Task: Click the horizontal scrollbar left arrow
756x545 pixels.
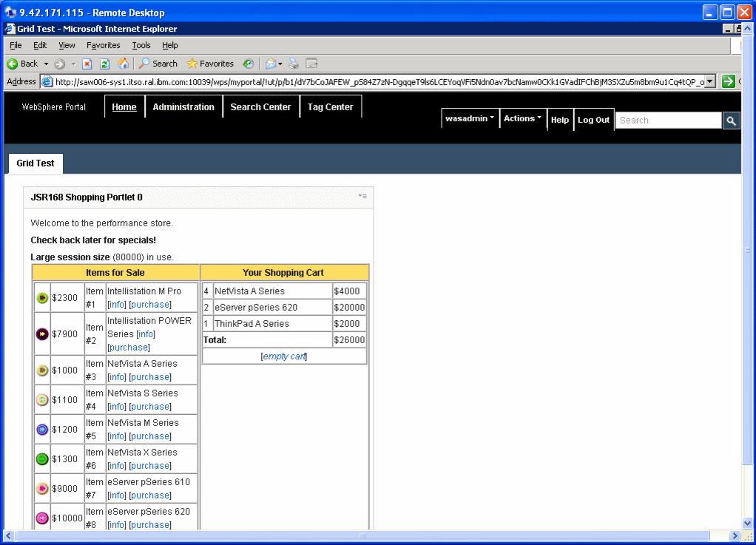Action: (x=9, y=535)
